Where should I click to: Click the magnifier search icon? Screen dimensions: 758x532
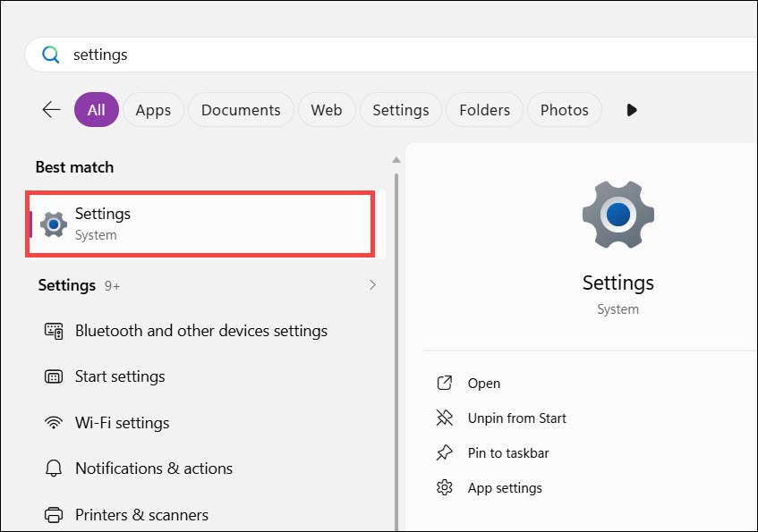tap(50, 55)
